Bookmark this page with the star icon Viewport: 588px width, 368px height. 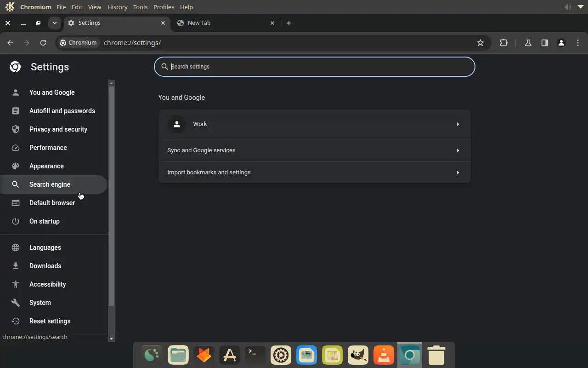tap(481, 43)
